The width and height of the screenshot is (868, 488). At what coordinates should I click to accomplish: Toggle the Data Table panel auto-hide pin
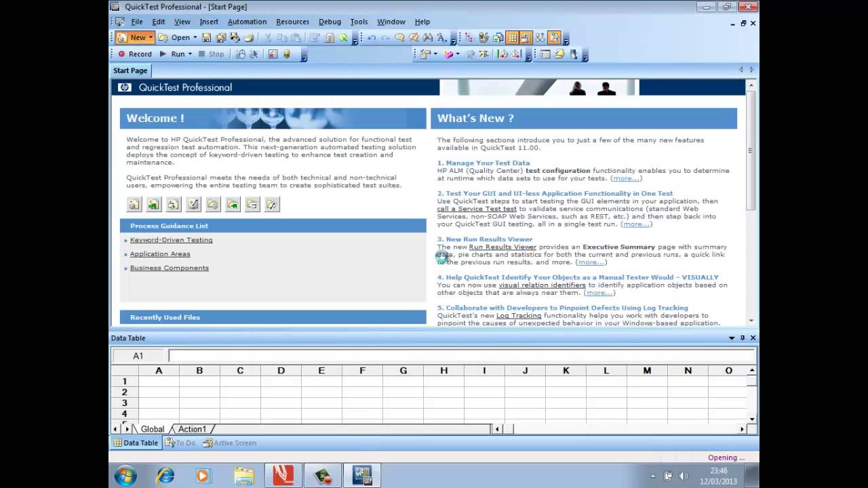[x=743, y=338]
